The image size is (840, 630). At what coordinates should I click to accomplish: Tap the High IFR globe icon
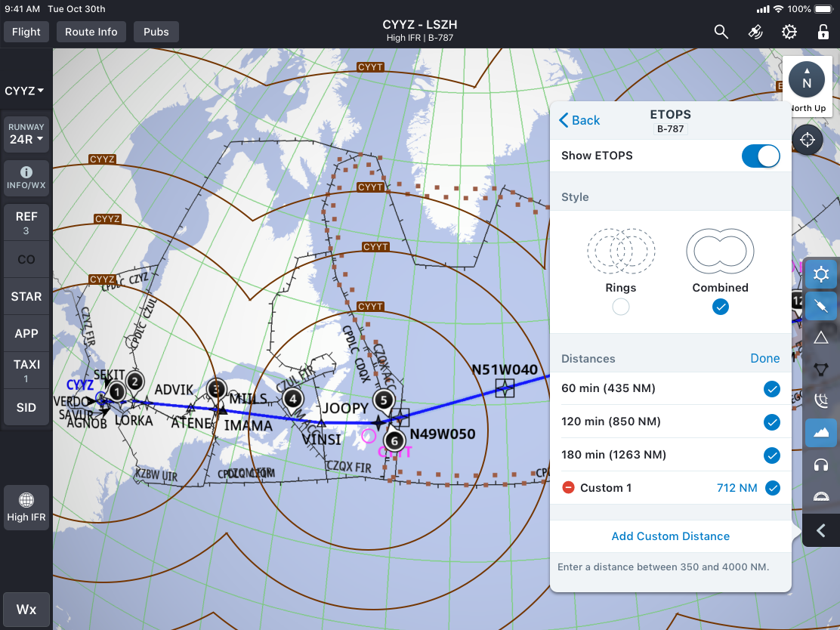click(x=26, y=508)
